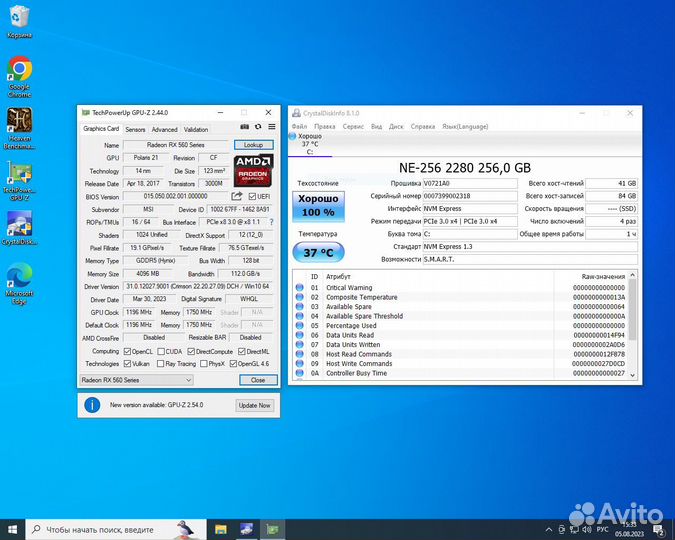Screen dimensions: 675x540
Task: Open Heaven Benchmark desktop shortcut
Action: tap(19, 128)
